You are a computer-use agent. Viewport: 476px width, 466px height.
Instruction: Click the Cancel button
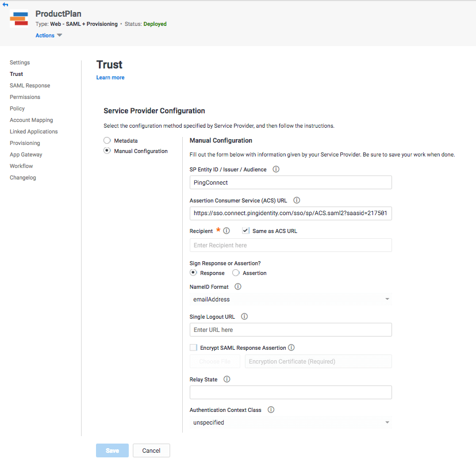click(151, 450)
